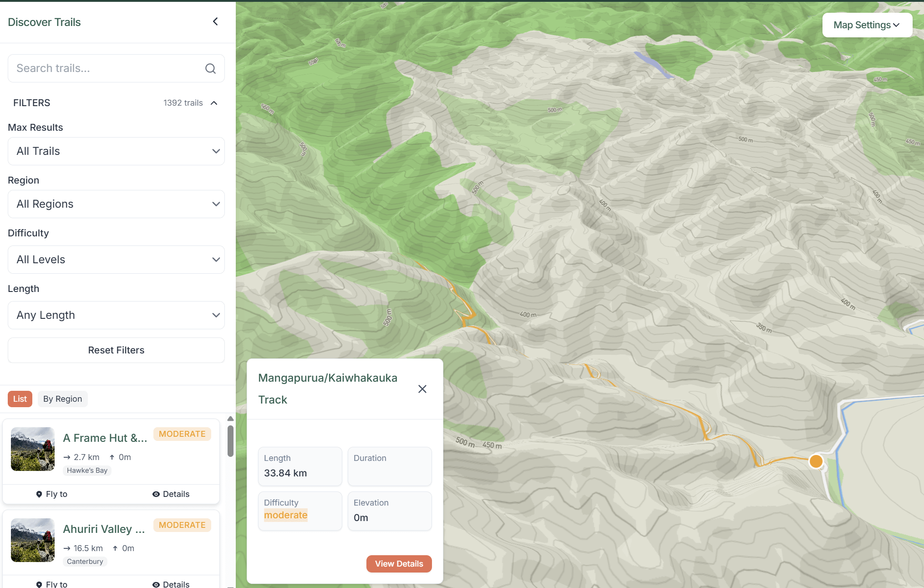Open the All Regions dropdown
The image size is (924, 588).
pyautogui.click(x=116, y=204)
